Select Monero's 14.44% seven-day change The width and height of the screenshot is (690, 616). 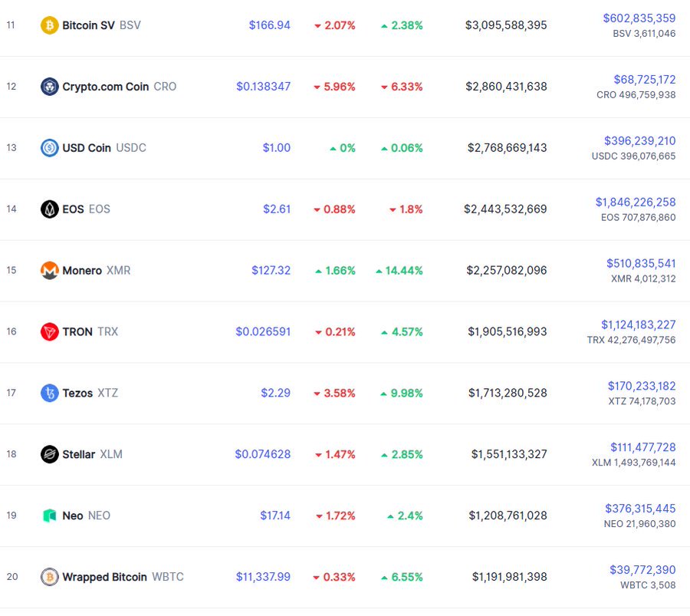point(399,270)
